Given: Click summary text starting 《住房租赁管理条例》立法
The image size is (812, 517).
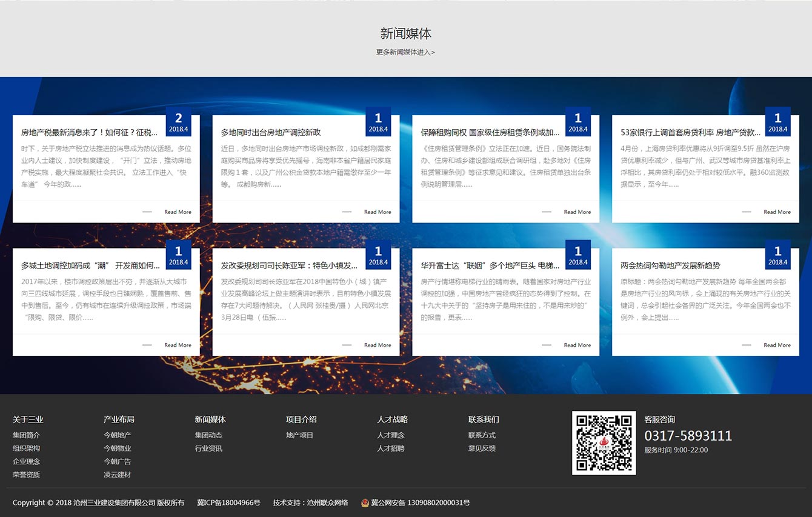Looking at the screenshot, I should pos(506,166).
